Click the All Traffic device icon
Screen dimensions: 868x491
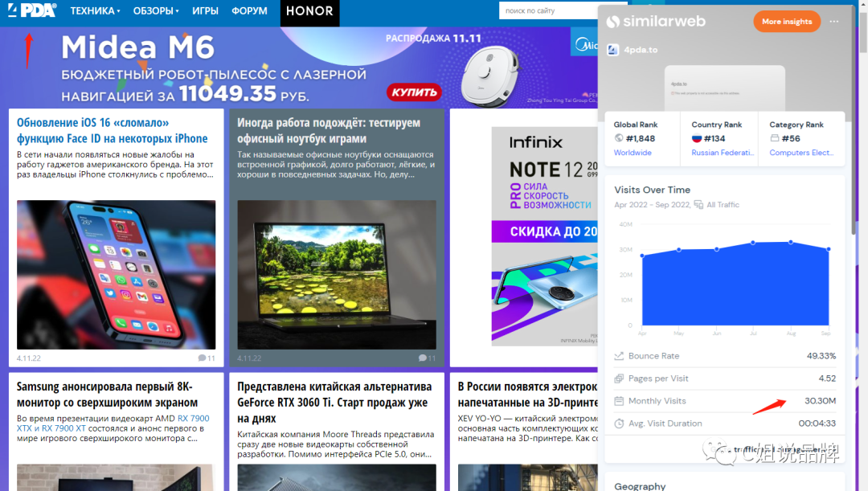pyautogui.click(x=698, y=205)
